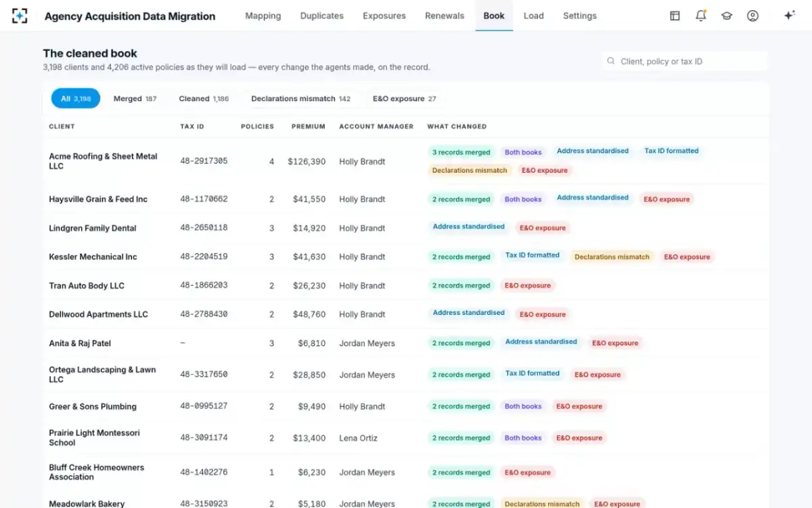The height and width of the screenshot is (508, 812).
Task: Click account manager Lena Ortiz
Action: tap(358, 438)
